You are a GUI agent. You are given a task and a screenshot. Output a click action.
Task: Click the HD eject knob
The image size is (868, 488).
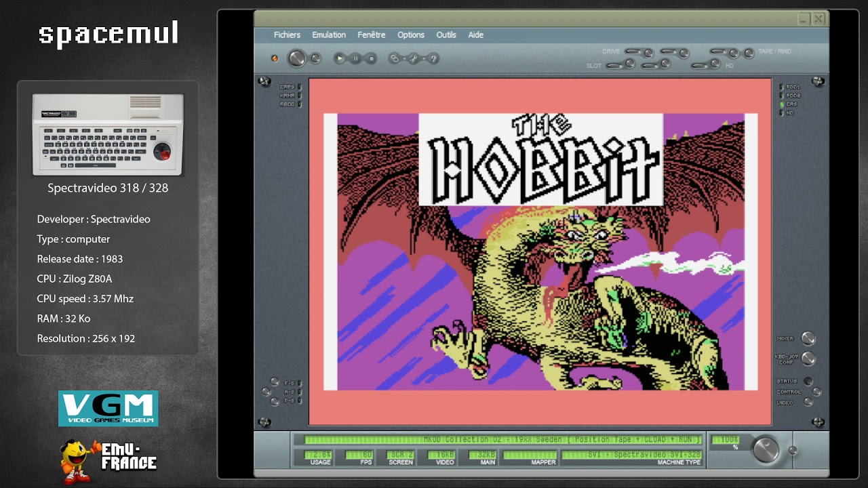click(715, 63)
